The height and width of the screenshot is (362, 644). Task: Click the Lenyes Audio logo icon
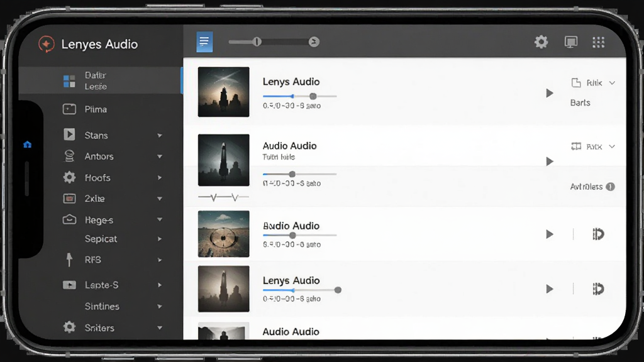[46, 44]
